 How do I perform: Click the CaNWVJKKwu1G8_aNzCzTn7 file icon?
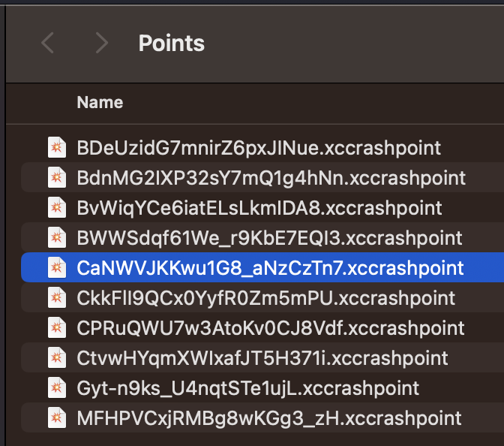pos(58,268)
